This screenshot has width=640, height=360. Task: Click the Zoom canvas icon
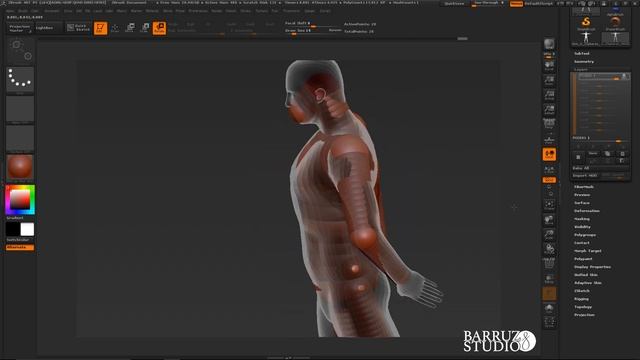[x=549, y=80]
